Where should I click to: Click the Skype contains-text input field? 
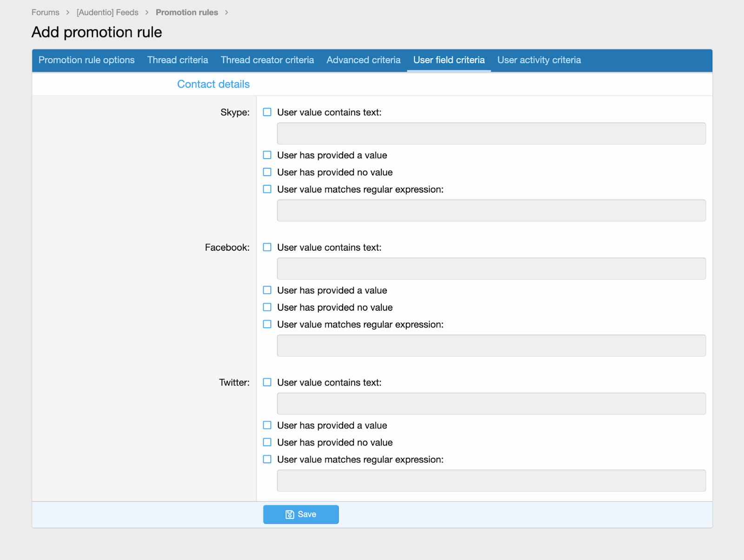pyautogui.click(x=491, y=133)
